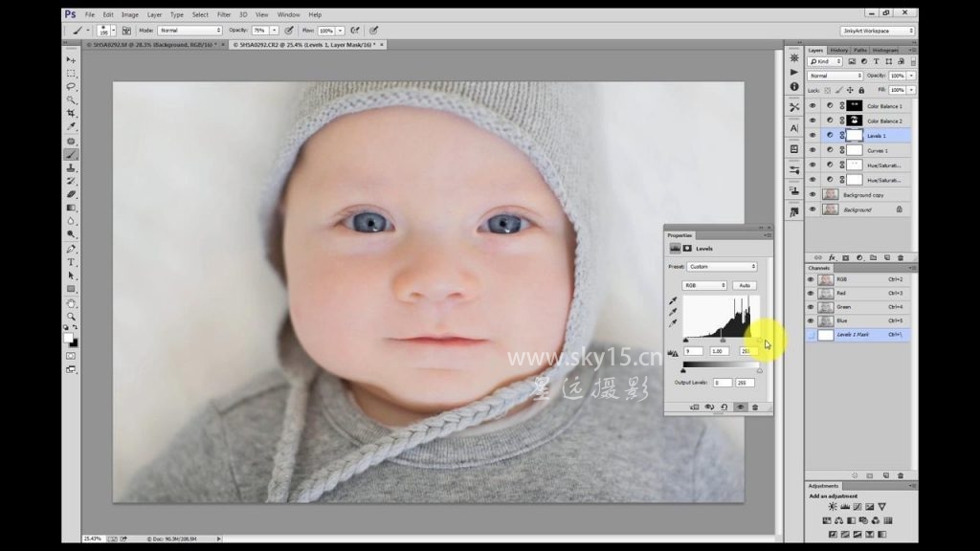Select the Eraser tool

coord(71,194)
